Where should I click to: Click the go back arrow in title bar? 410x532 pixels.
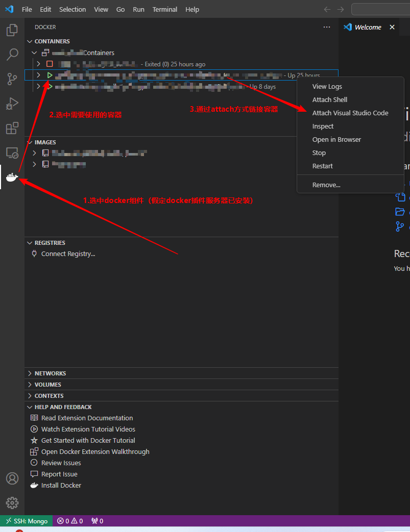pyautogui.click(x=327, y=10)
